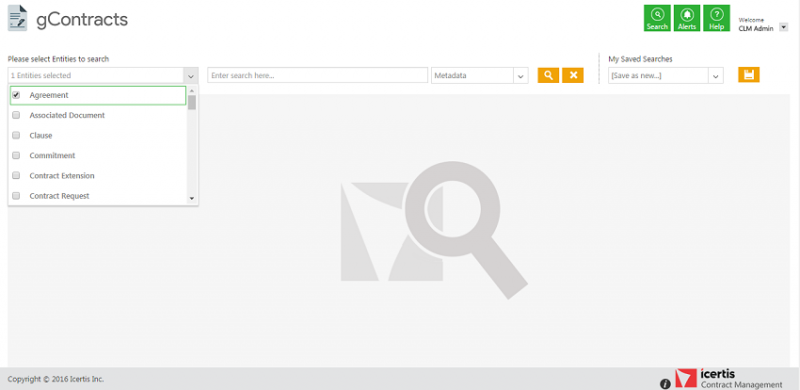Click the entity list scrollbar thumb
Image resolution: width=800 pixels, height=390 pixels.
[192, 102]
